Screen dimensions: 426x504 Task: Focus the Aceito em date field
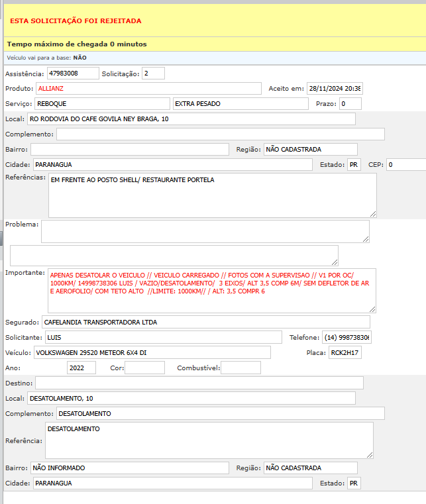tap(335, 88)
